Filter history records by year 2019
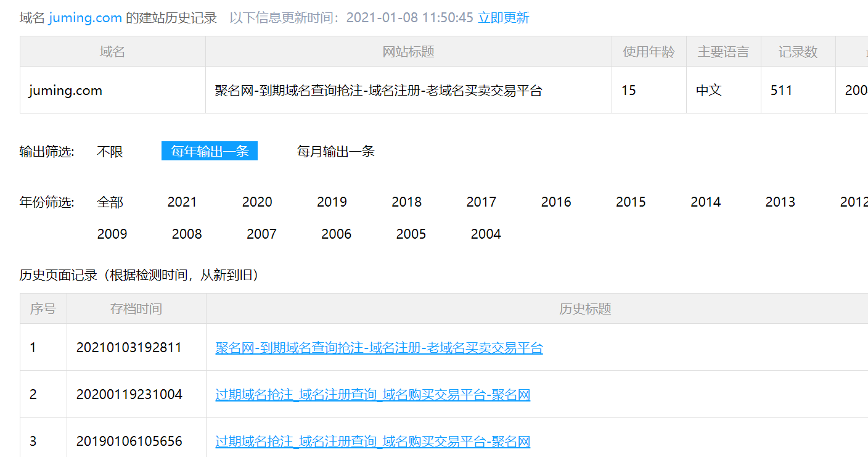The height and width of the screenshot is (457, 868). [332, 202]
